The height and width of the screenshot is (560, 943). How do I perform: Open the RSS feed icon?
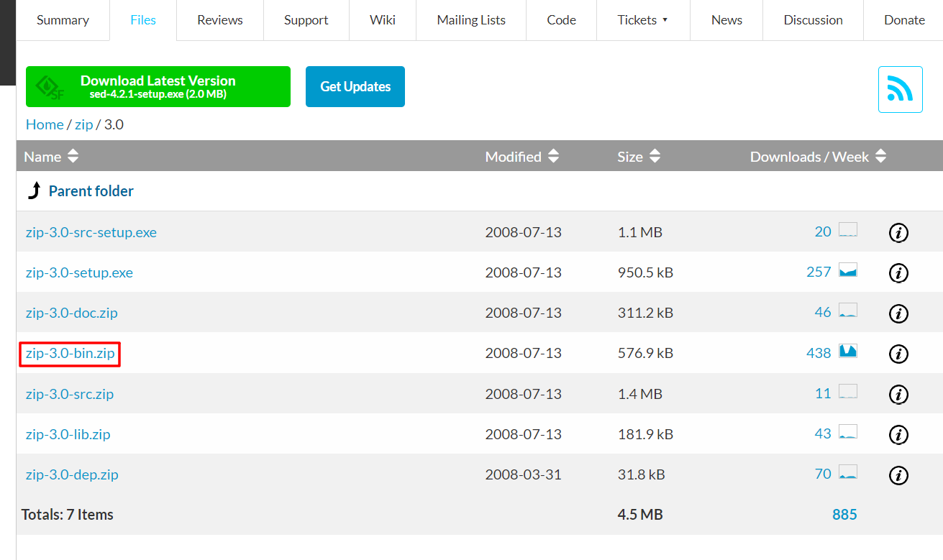tap(900, 89)
